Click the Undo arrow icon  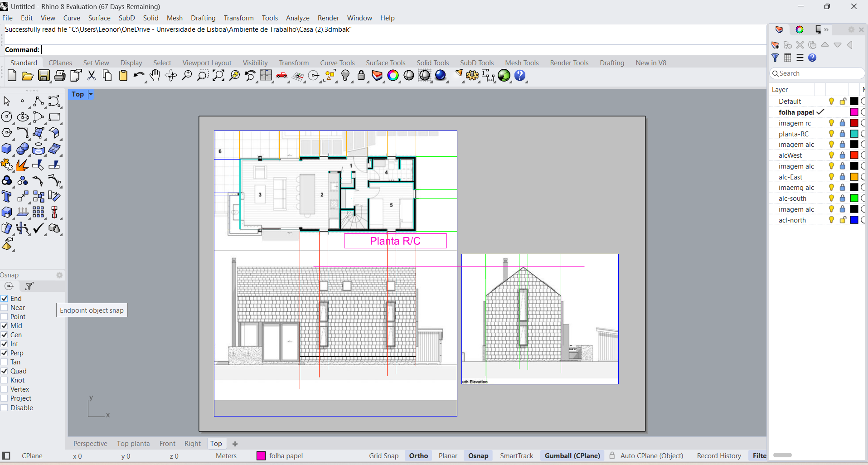pyautogui.click(x=139, y=76)
